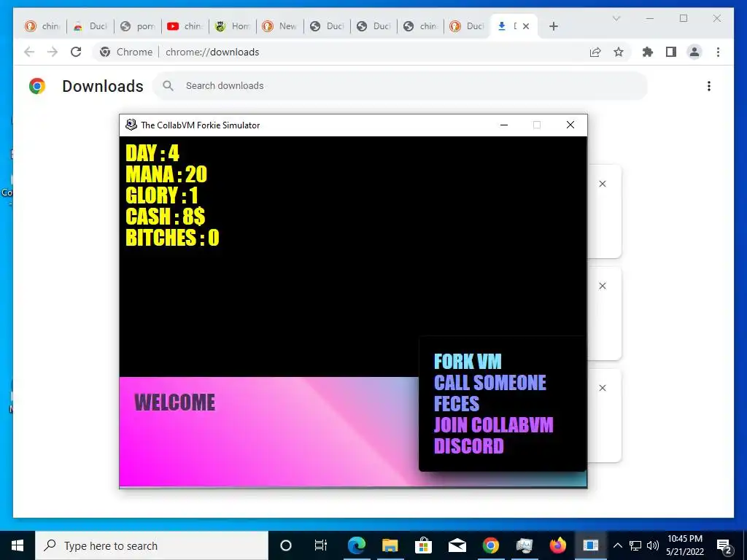Open the volume icon in the system tray
The width and height of the screenshot is (747, 560).
pos(653,545)
